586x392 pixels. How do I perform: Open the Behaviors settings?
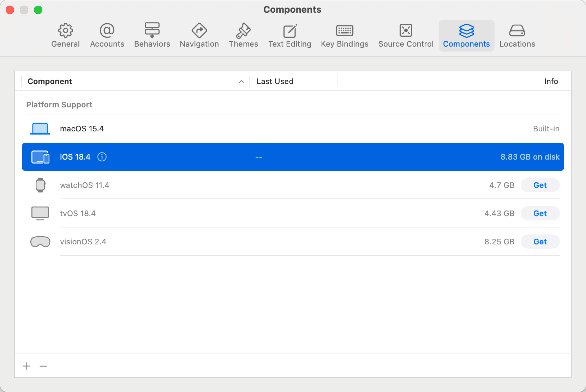pyautogui.click(x=152, y=36)
